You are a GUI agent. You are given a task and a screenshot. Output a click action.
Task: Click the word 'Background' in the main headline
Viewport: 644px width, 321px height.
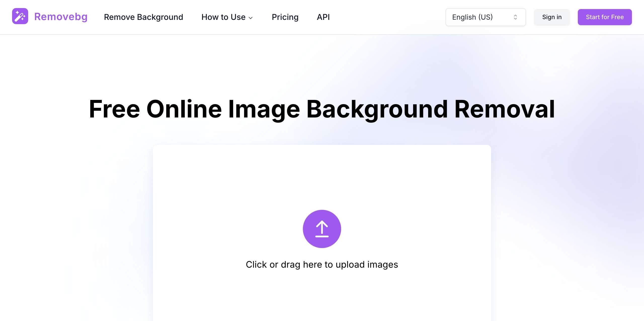377,109
